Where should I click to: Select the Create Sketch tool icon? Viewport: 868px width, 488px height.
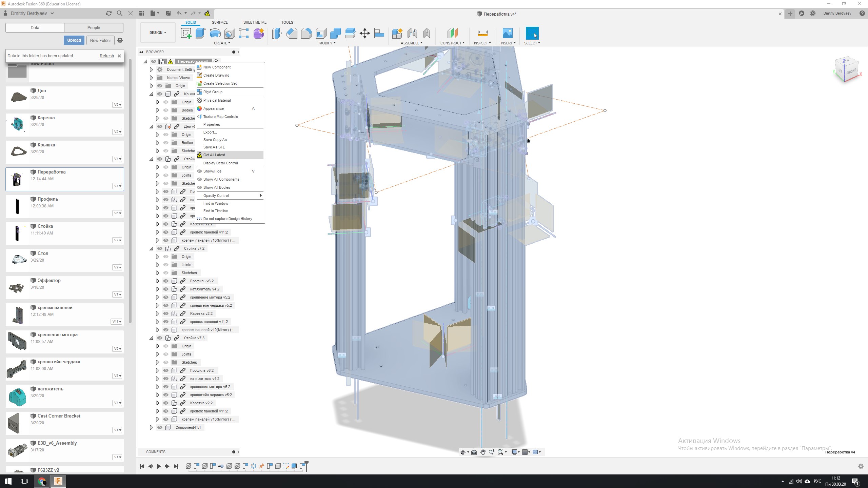tap(186, 33)
